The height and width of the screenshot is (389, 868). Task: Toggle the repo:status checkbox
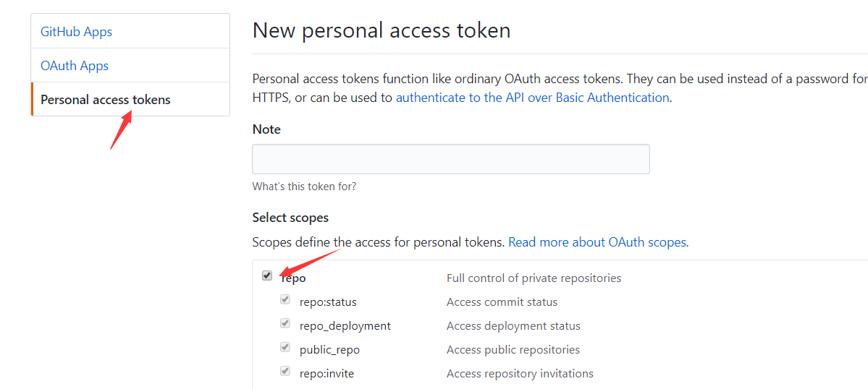click(x=285, y=299)
